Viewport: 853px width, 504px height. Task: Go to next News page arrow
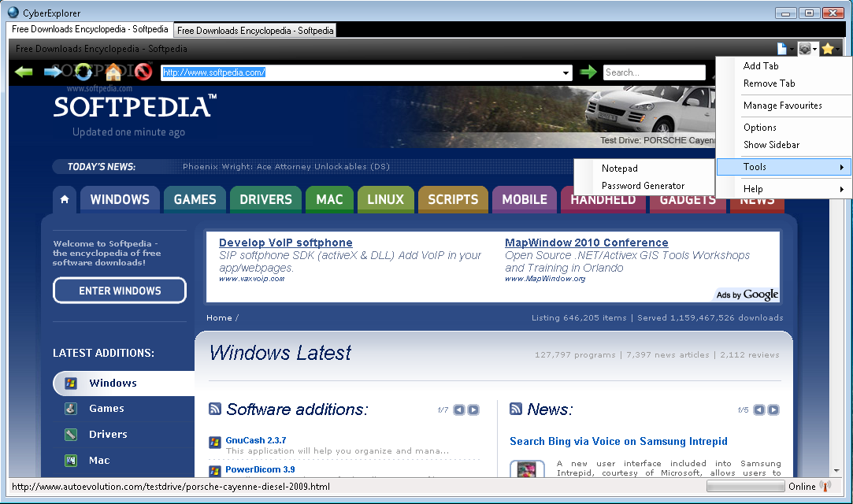pyautogui.click(x=773, y=410)
